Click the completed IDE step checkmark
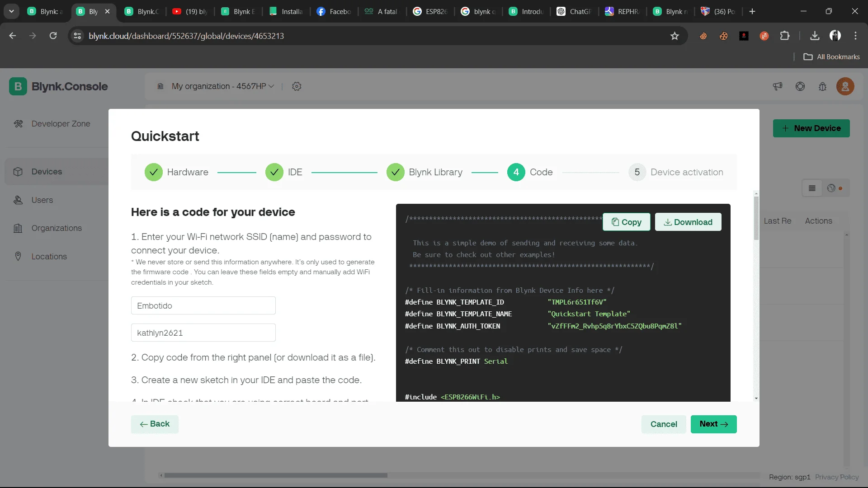This screenshot has width=868, height=488. click(274, 172)
